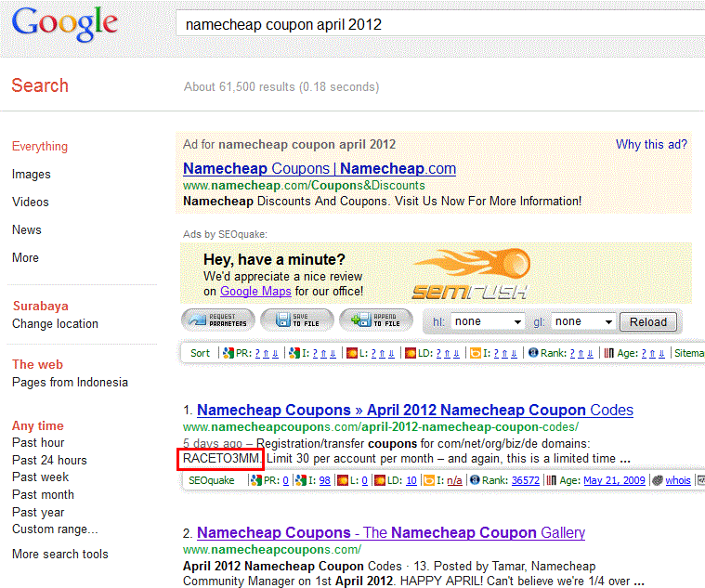Select the Everything search filter
The image size is (705, 588).
click(x=40, y=147)
